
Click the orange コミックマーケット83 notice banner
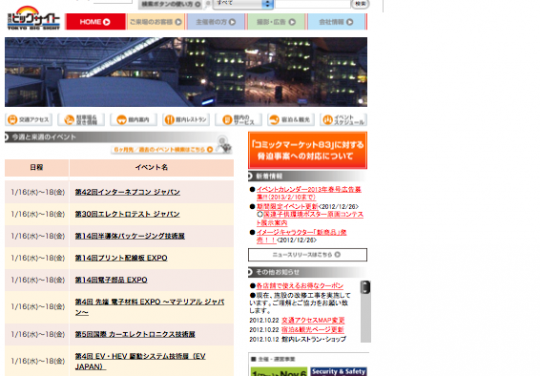308,150
